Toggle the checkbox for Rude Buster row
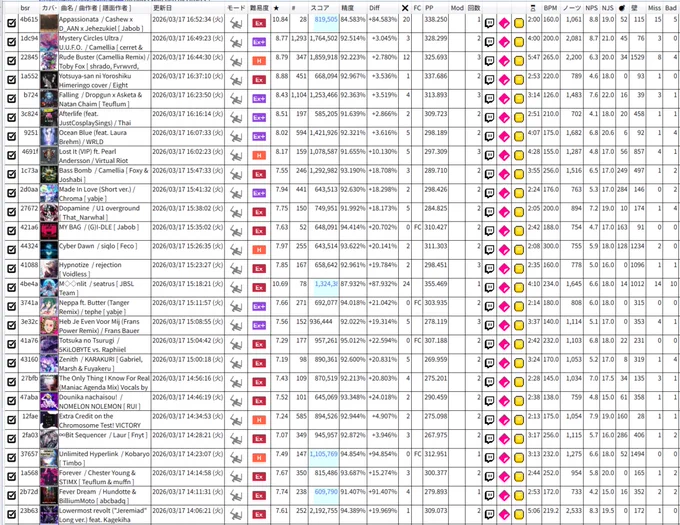The height and width of the screenshot is (525, 680). click(12, 61)
